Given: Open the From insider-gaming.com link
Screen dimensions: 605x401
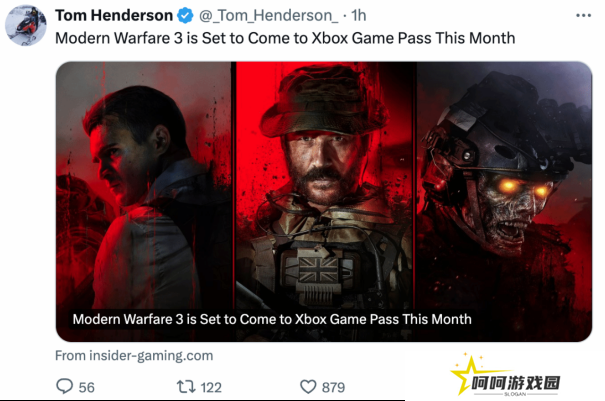Looking at the screenshot, I should (x=134, y=355).
